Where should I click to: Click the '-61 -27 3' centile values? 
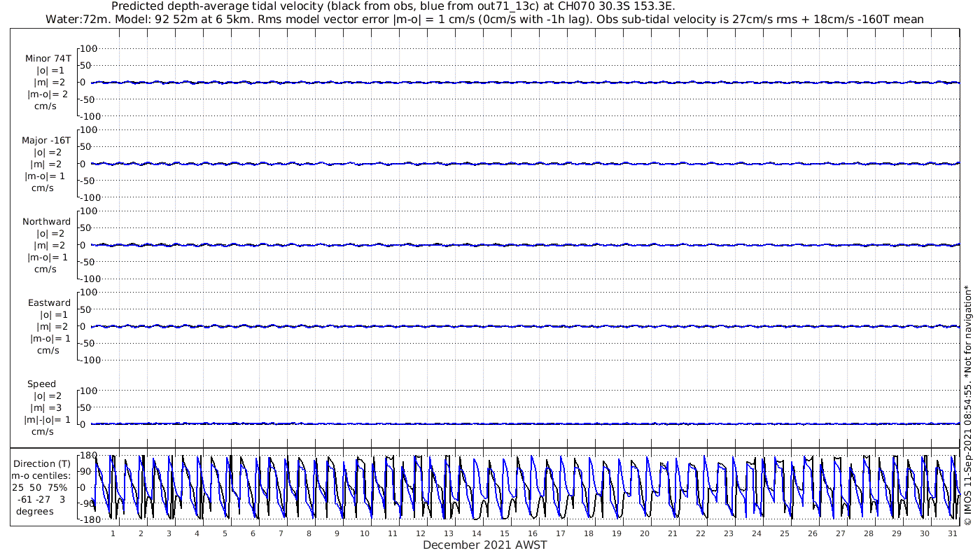(42, 500)
